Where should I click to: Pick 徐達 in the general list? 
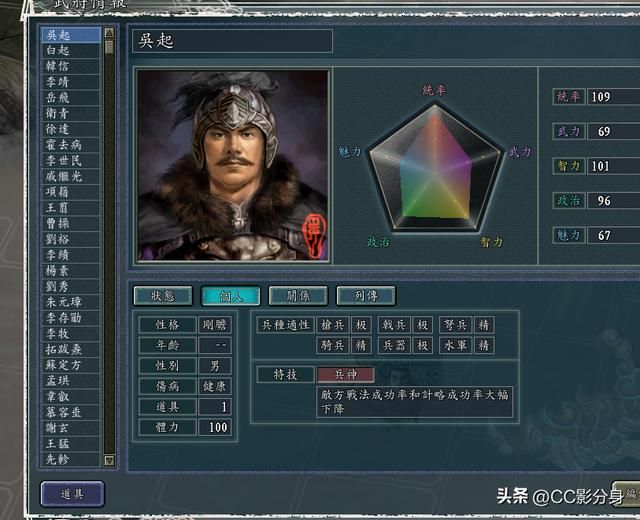[71, 129]
